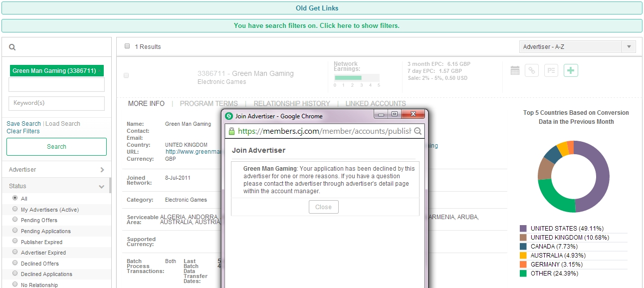Click the CJ favicon in popup title bar
The width and height of the screenshot is (644, 288).
(229, 116)
